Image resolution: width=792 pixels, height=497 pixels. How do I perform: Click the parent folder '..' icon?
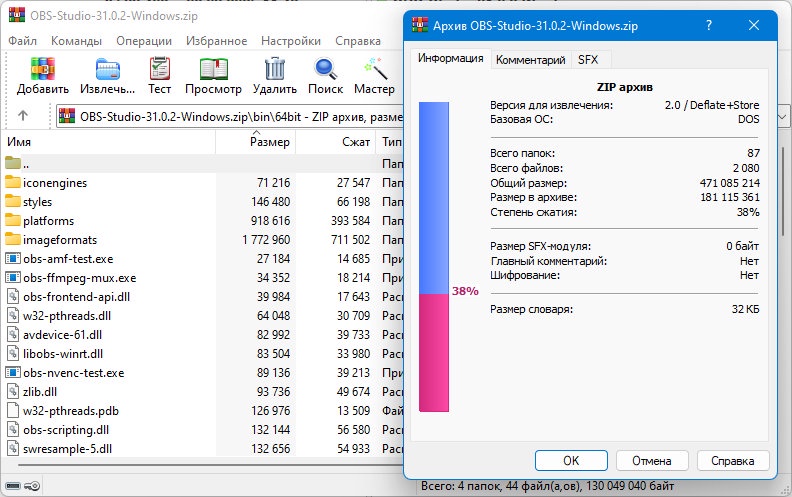13,163
